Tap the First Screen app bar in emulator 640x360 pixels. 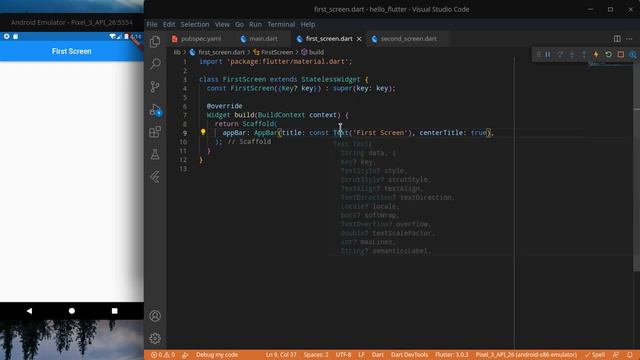[x=72, y=51]
